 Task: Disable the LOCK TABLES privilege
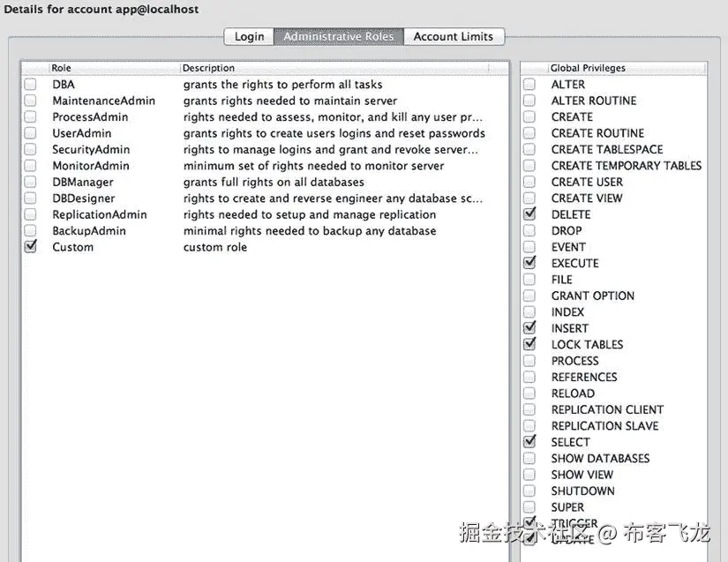click(x=529, y=344)
